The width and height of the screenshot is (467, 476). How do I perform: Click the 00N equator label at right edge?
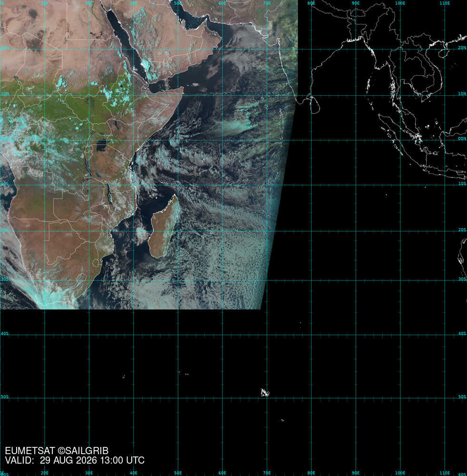462,139
